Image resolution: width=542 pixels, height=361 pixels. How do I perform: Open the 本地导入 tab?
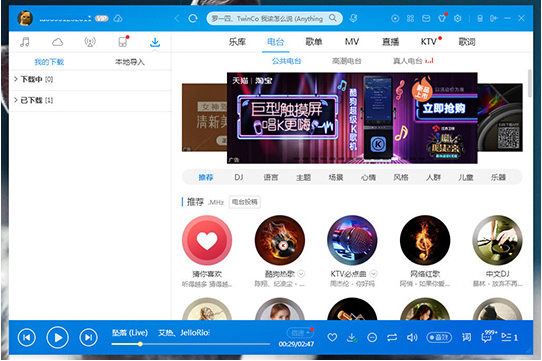[x=130, y=62]
